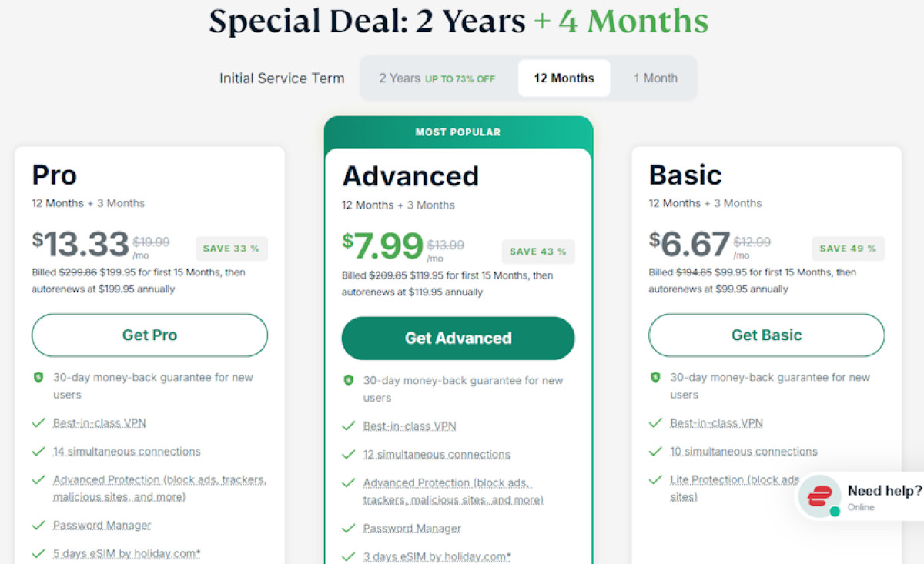Viewport: 924px width, 564px height.
Task: Select the 12 Months service term
Action: point(564,78)
